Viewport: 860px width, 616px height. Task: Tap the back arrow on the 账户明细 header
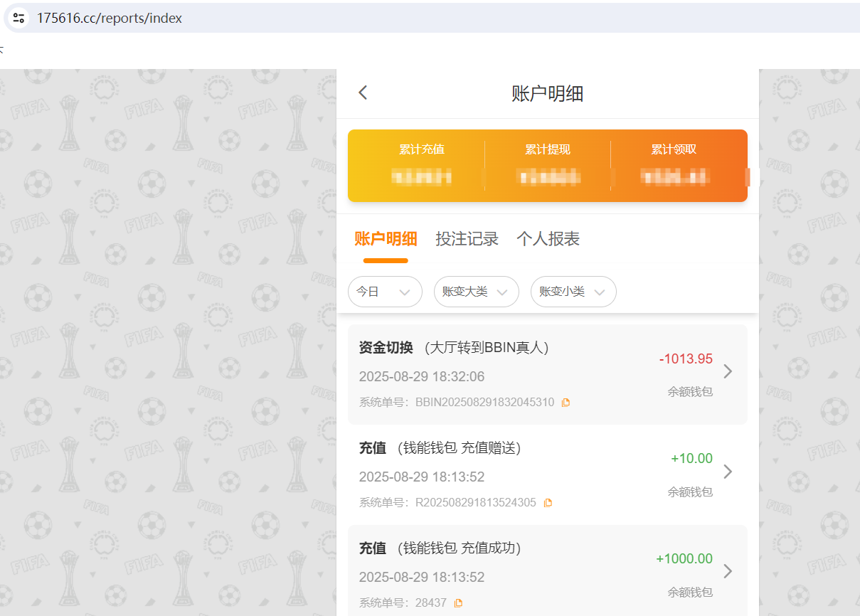click(x=363, y=92)
